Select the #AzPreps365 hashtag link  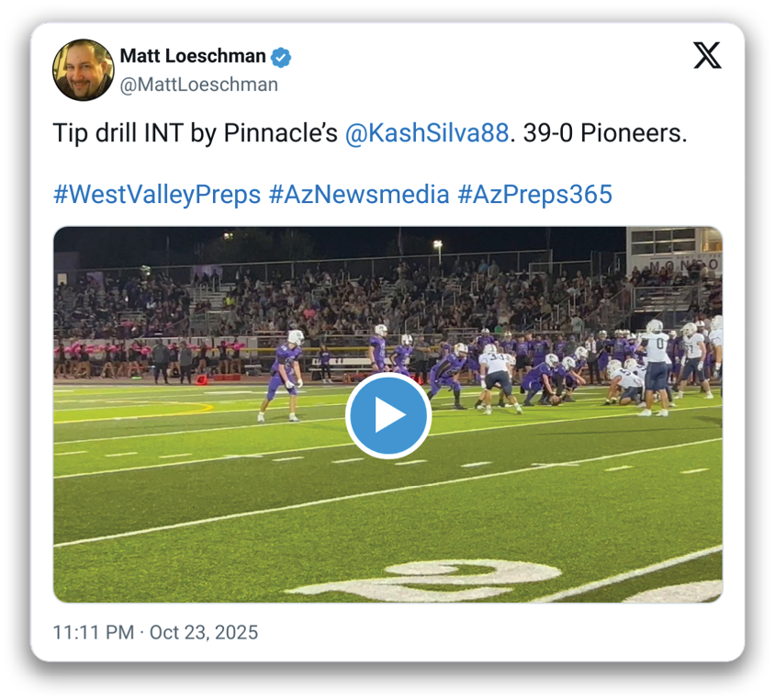pos(536,195)
